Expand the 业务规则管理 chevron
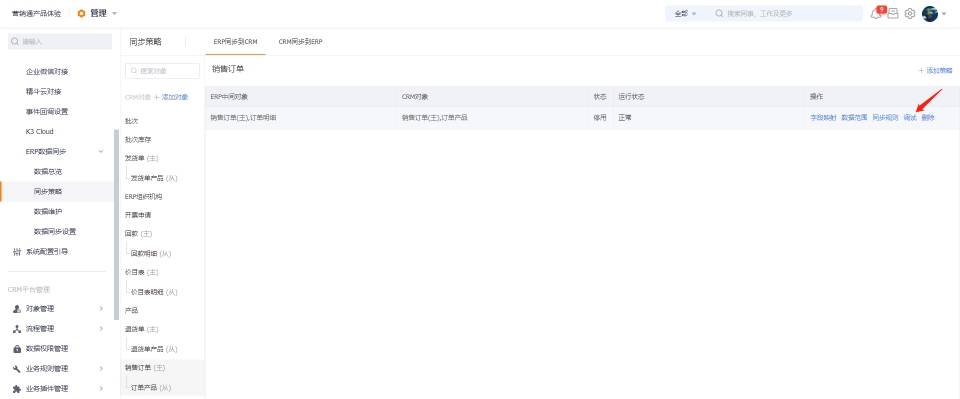 [101, 368]
